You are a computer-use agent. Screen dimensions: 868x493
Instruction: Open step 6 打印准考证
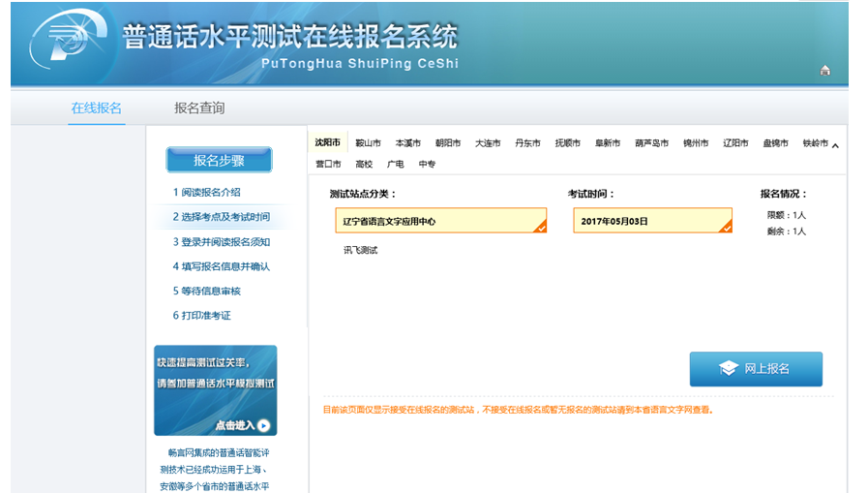coord(201,315)
